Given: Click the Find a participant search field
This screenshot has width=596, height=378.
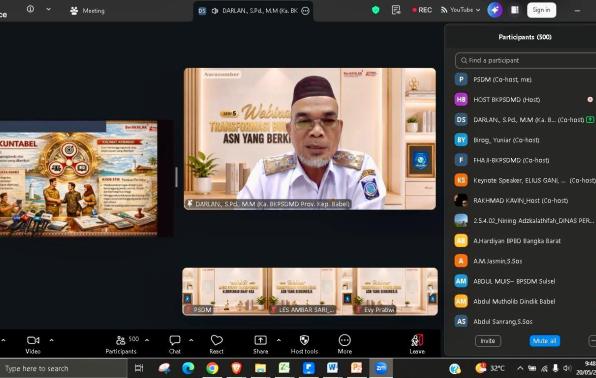Looking at the screenshot, I should [526, 60].
